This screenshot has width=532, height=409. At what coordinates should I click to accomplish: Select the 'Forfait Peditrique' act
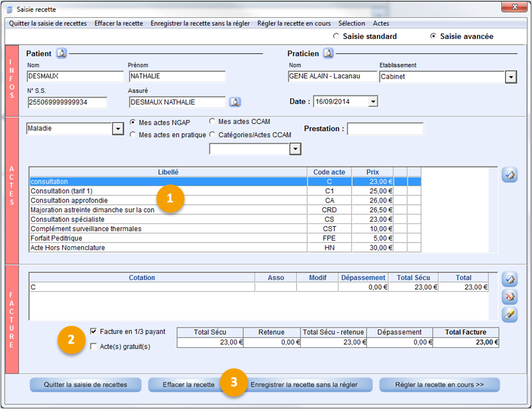click(225, 238)
